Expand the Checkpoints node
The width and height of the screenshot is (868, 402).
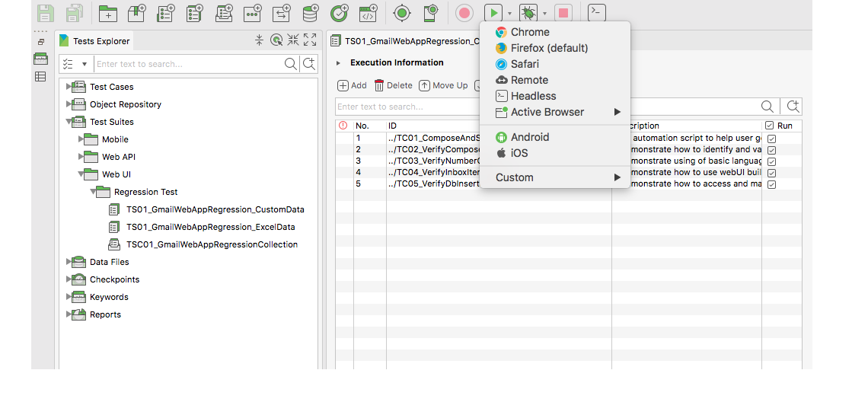click(x=69, y=279)
